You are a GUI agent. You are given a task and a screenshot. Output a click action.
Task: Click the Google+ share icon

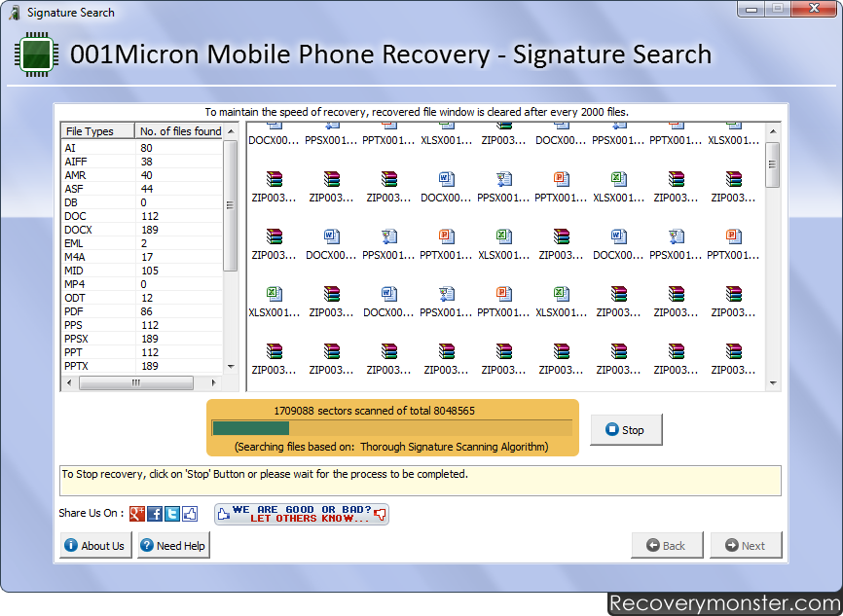[137, 514]
